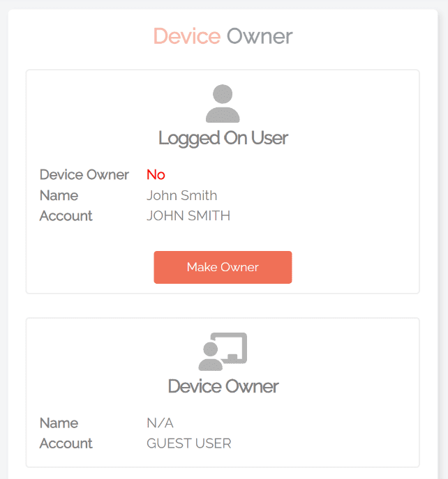Image resolution: width=448 pixels, height=479 pixels.
Task: Click the monitor screen in device owner icon
Action: point(233,345)
